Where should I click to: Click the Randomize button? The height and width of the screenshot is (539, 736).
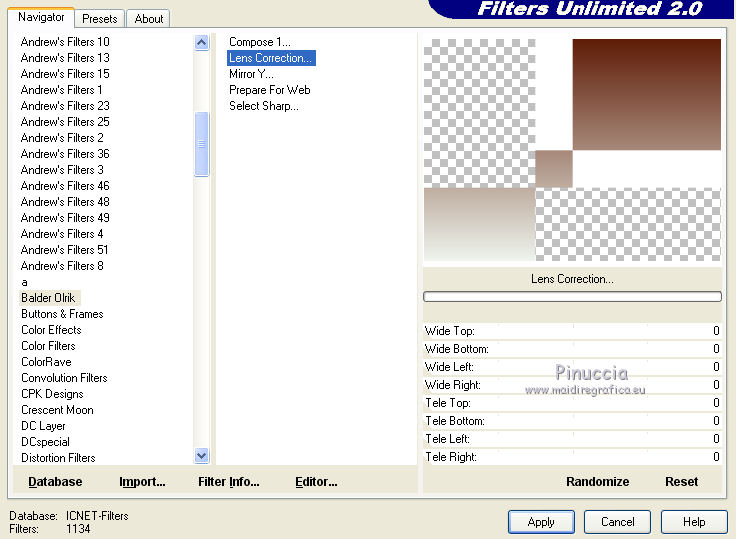click(598, 482)
